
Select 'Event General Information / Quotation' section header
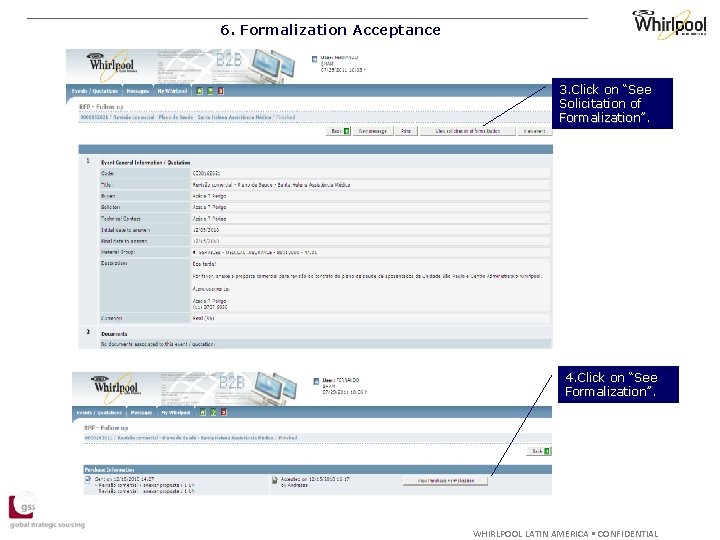coord(146,163)
